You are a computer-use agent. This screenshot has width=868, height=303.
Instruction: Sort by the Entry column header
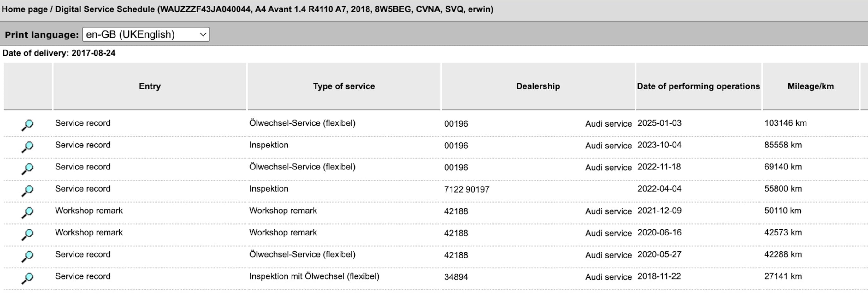(x=150, y=86)
